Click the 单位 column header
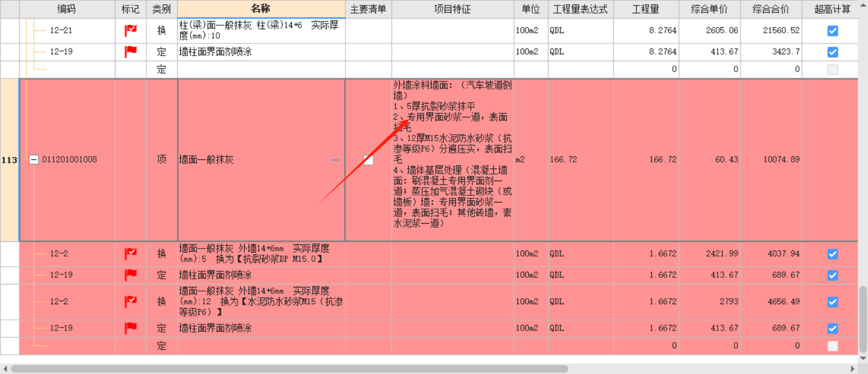 (x=531, y=9)
